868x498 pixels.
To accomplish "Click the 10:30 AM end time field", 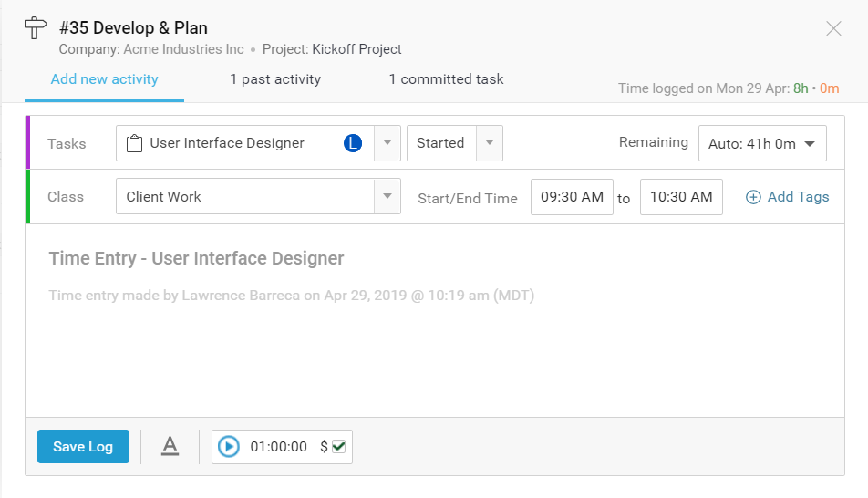I will coord(681,197).
